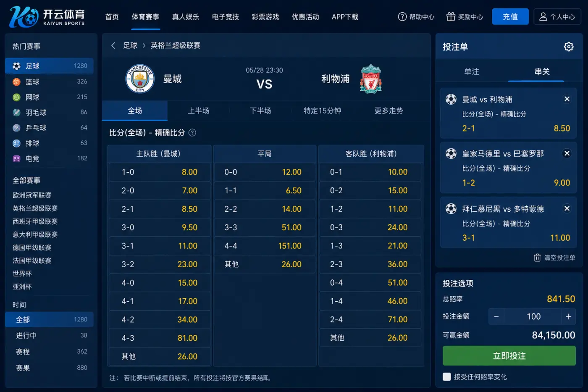Pick away win 0-1 odds 10.00
588x392 pixels.
click(x=370, y=172)
